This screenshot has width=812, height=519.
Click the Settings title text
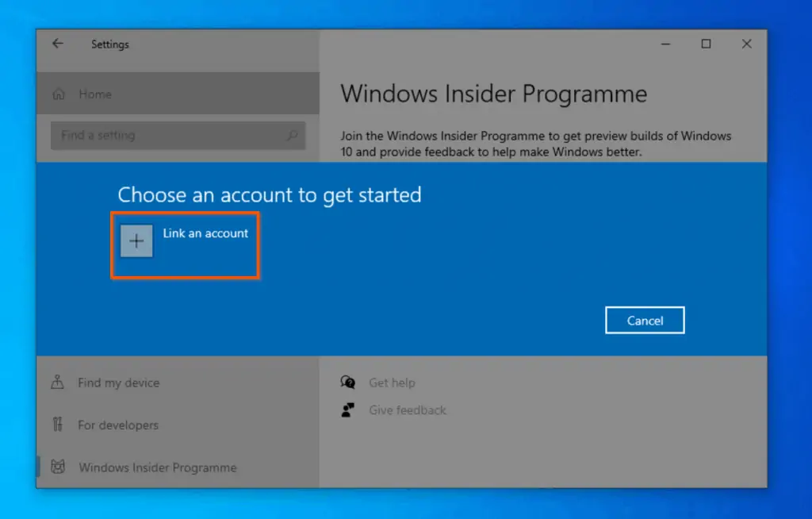109,44
